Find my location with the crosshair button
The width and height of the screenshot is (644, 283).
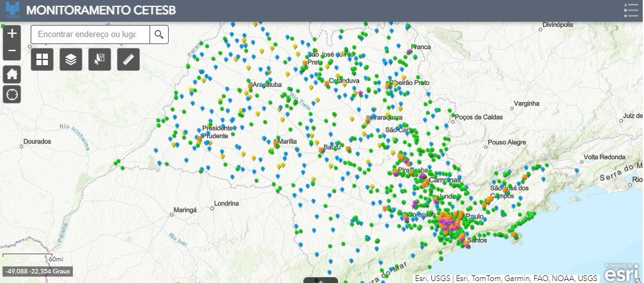click(12, 95)
